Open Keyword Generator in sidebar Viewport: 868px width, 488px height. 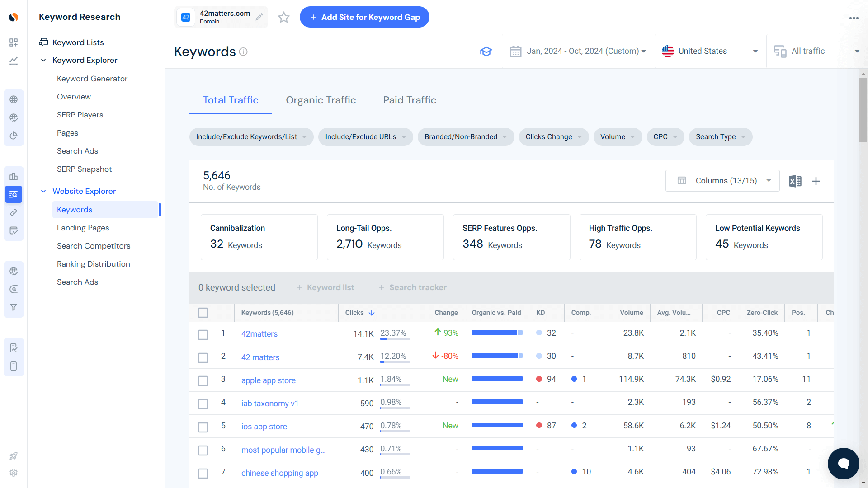pos(92,79)
